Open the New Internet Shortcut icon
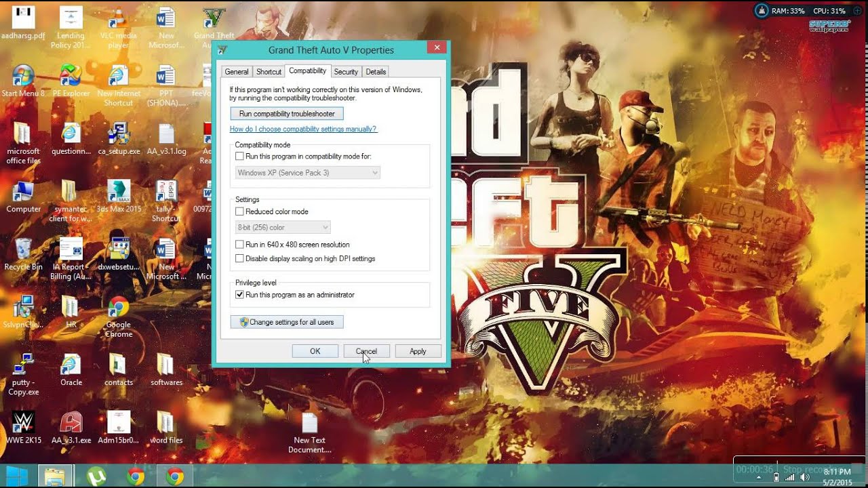Screen dimensions: 868x488 pos(119,85)
